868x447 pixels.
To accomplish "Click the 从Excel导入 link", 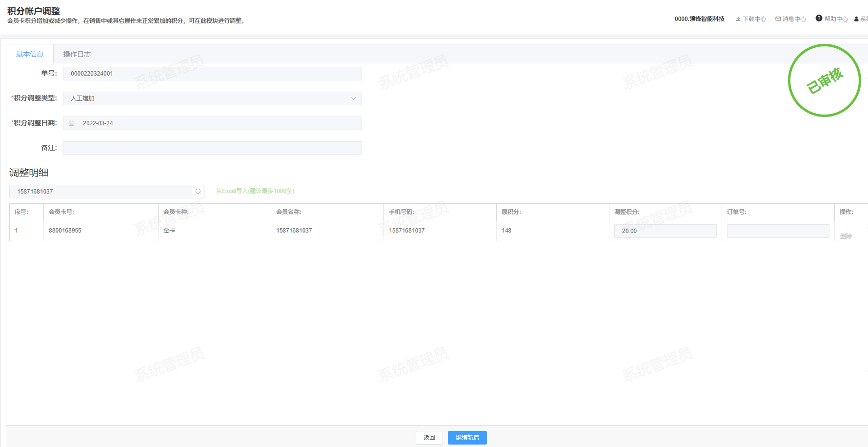I will 255,191.
